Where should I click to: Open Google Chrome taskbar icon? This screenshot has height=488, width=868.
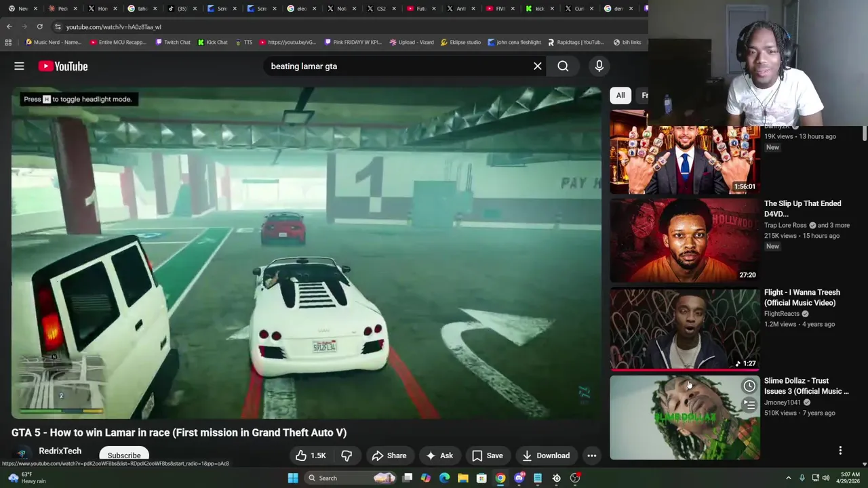pos(500,478)
